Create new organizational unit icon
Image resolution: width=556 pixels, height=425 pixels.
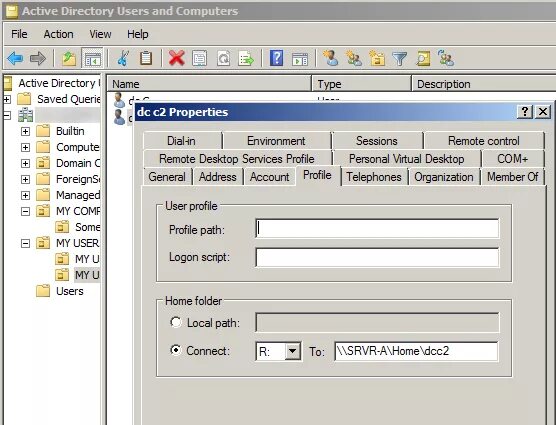377,58
